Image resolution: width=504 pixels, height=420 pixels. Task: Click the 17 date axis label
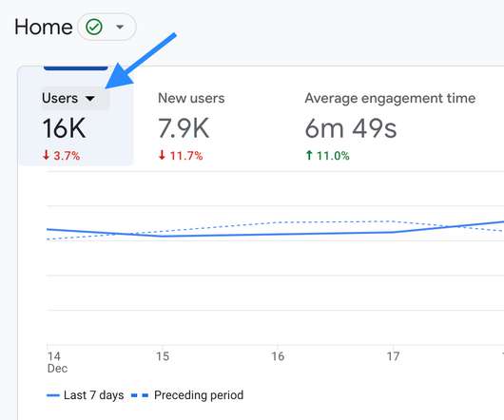click(393, 356)
